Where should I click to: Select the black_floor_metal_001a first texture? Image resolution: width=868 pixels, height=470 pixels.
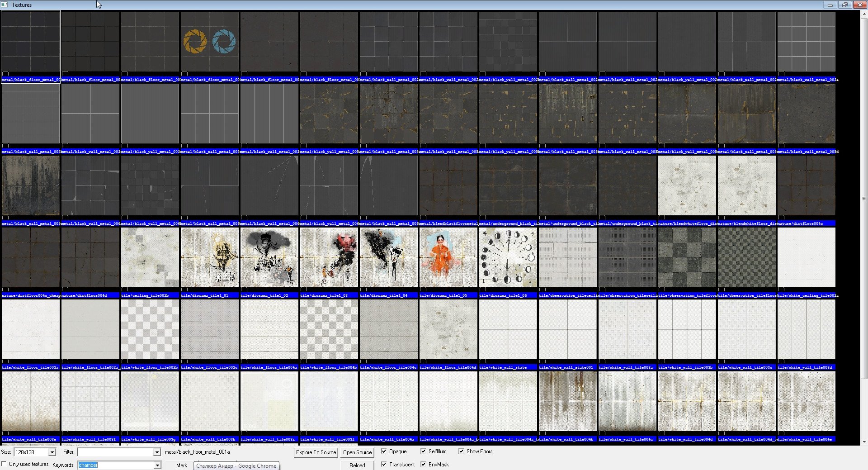[30, 42]
